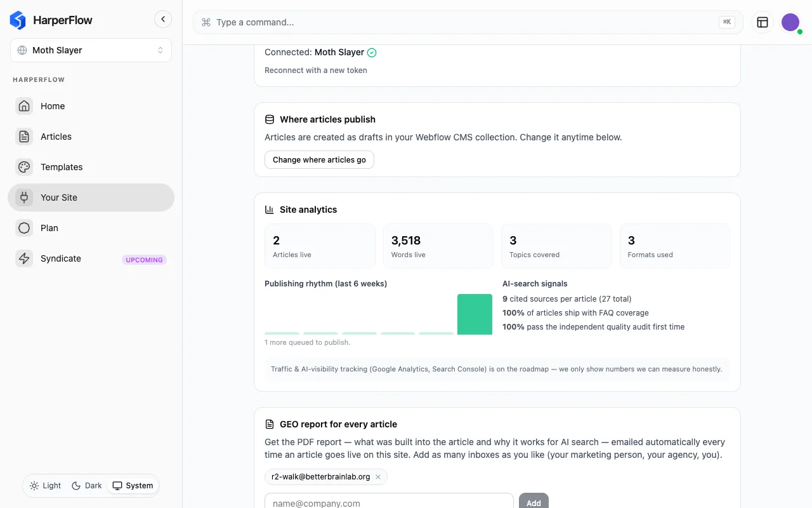This screenshot has height=508, width=812.
Task: Click the 'pass the independent quality audit' line
Action: (593, 327)
